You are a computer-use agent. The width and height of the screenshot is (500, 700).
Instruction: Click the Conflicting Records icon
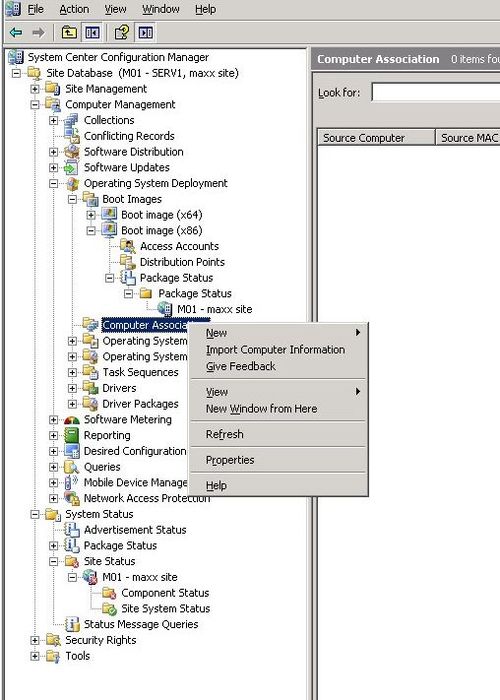pyautogui.click(x=71, y=136)
